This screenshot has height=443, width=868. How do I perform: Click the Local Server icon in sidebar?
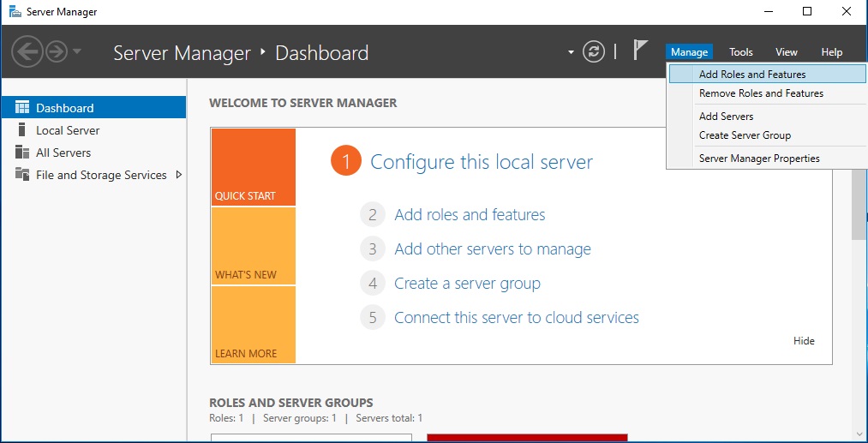22,129
